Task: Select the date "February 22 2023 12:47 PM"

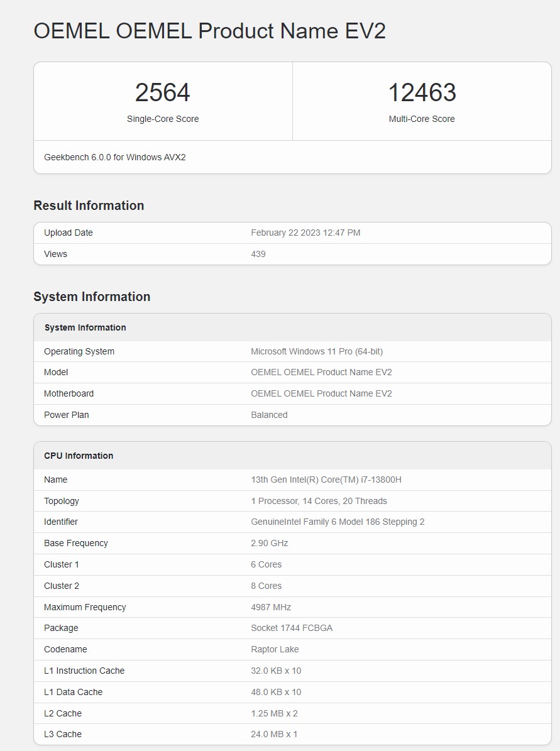Action: click(x=305, y=233)
